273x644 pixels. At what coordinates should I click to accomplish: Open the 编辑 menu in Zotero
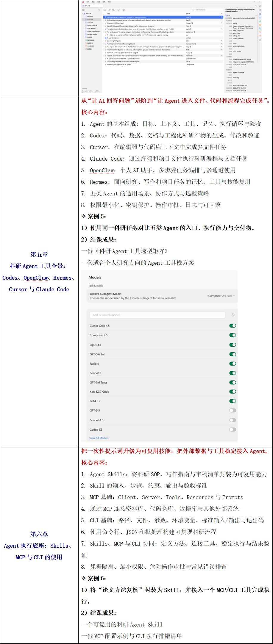(x=93, y=2)
